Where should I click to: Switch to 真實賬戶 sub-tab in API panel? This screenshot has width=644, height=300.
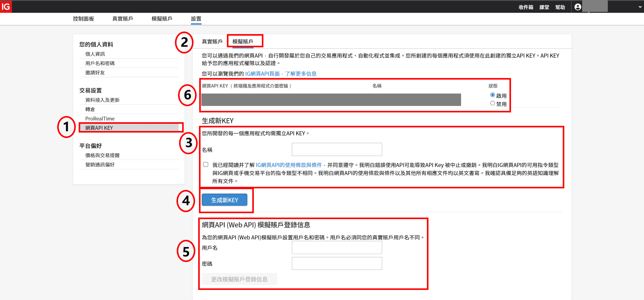(x=212, y=41)
